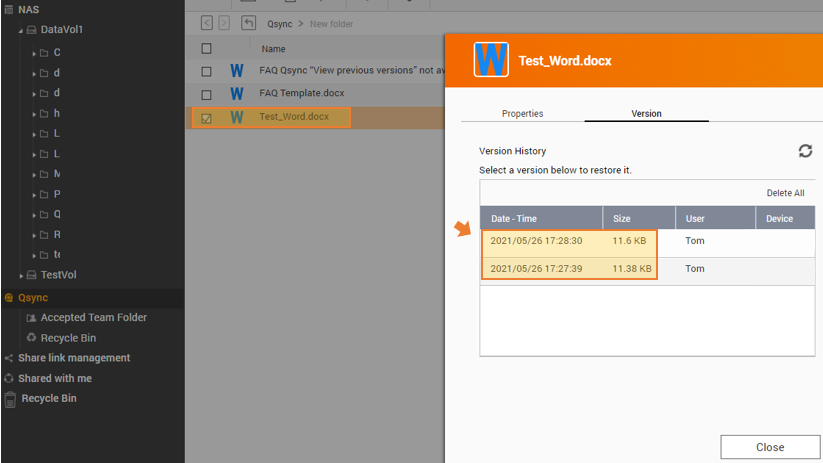Click Delete All versions
Screen dimensions: 823x463
(x=785, y=193)
